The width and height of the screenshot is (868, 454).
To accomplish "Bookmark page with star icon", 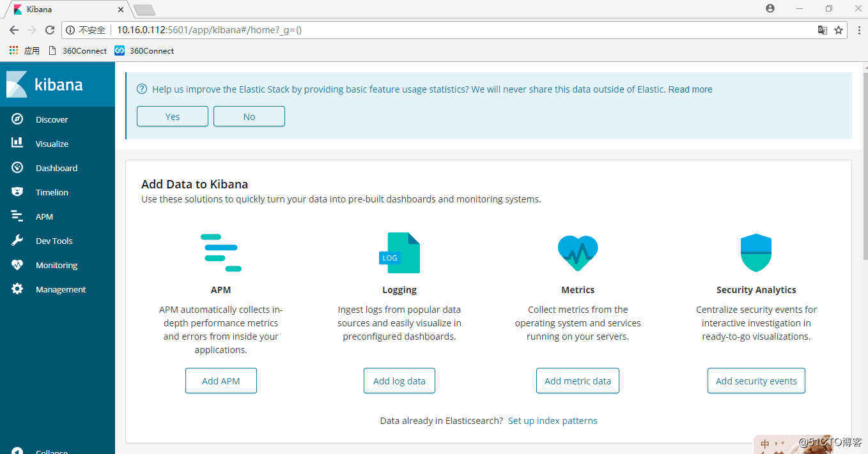I will click(x=839, y=30).
